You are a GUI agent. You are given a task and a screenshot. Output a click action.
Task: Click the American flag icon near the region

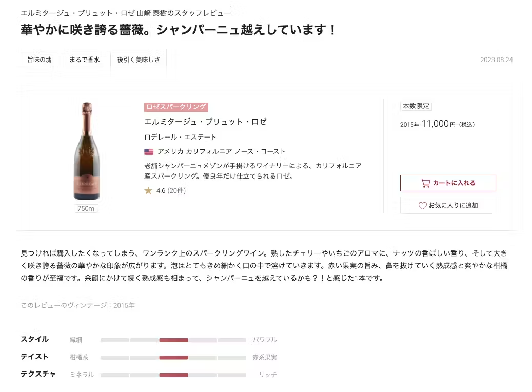(x=148, y=151)
